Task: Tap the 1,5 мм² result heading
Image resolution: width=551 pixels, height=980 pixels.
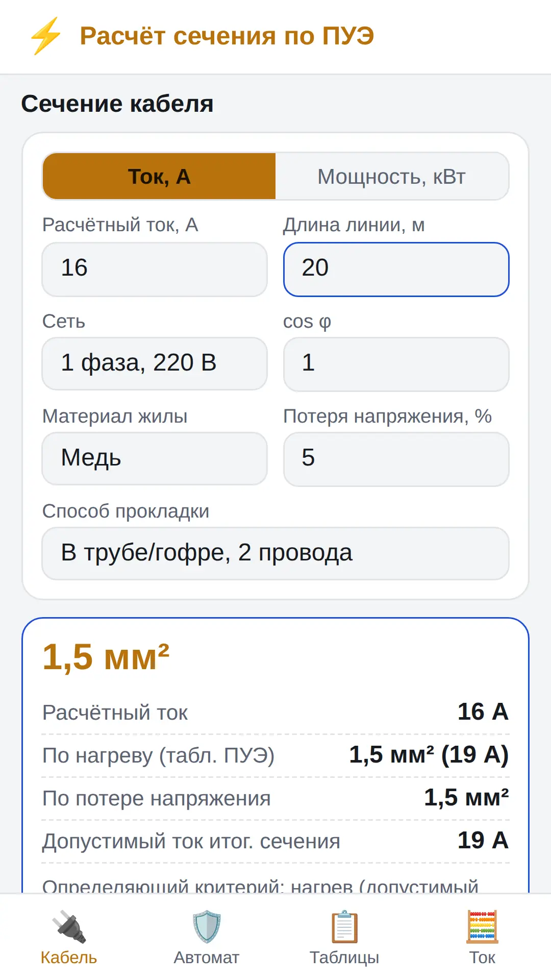Action: click(x=106, y=657)
